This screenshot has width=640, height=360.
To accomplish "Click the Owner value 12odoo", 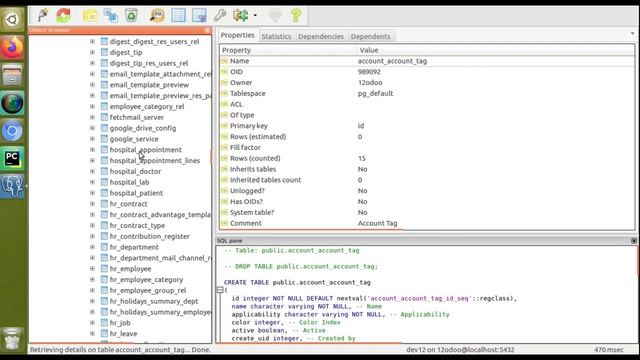I will tap(370, 82).
